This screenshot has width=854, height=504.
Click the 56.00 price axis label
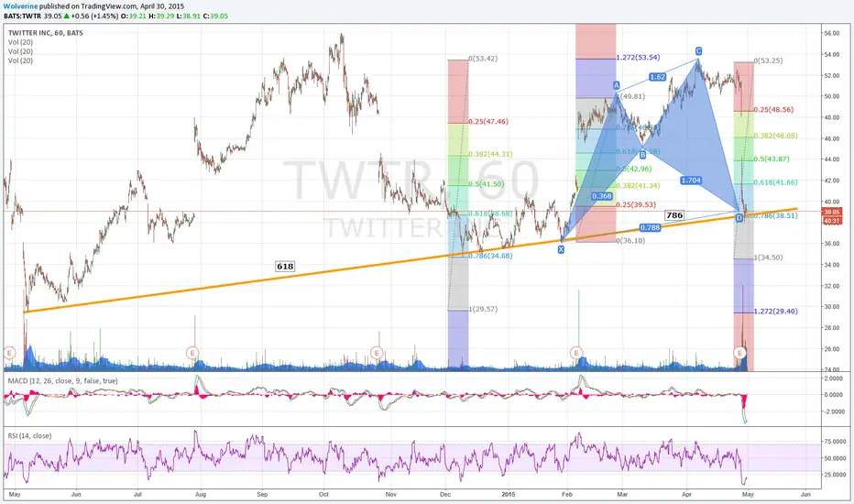[x=832, y=33]
